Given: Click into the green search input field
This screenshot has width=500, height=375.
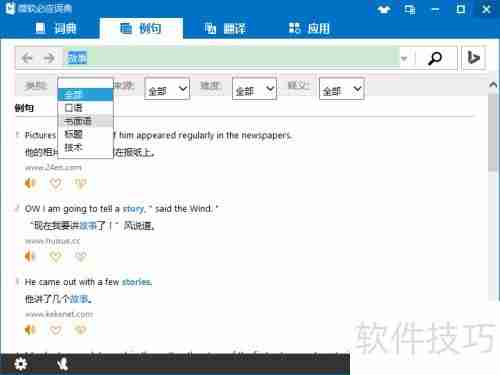Looking at the screenshot, I should [232, 58].
